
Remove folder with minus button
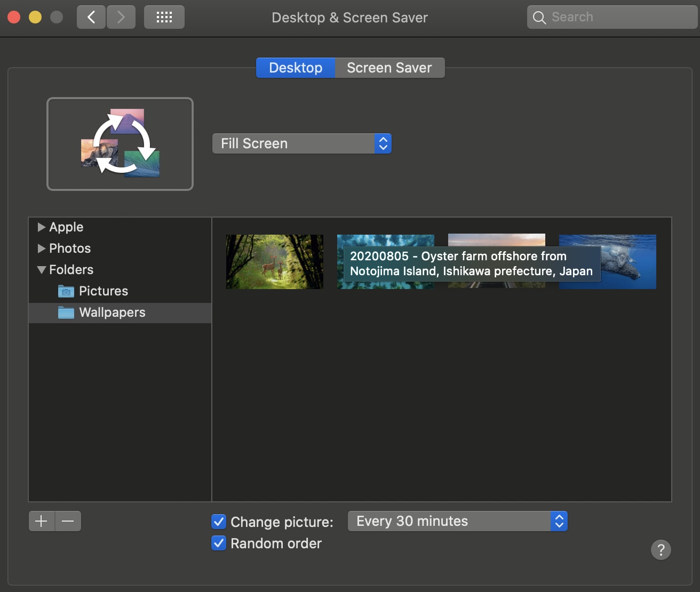pos(68,521)
